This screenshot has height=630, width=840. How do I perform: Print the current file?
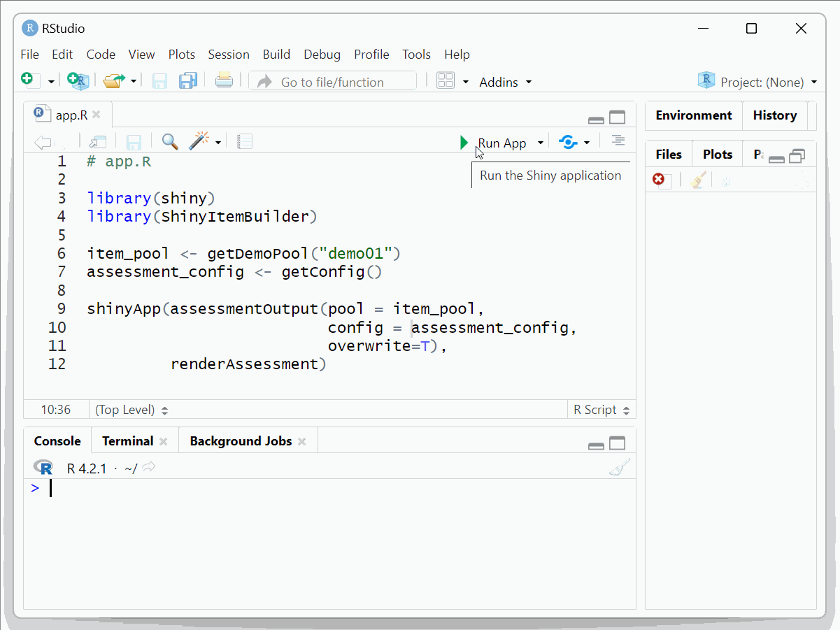click(x=224, y=80)
